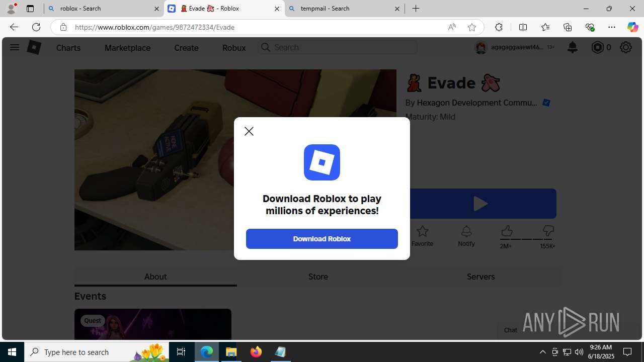The image size is (644, 362).
Task: Click the Play button for Evade
Action: coord(480,204)
